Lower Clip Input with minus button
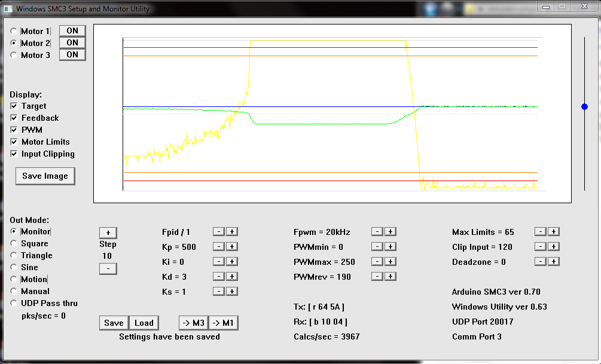The width and height of the screenshot is (601, 364). 540,246
